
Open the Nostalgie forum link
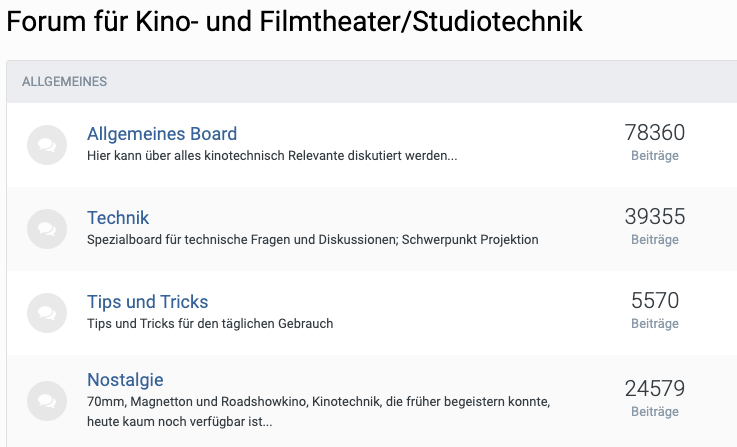pos(125,380)
